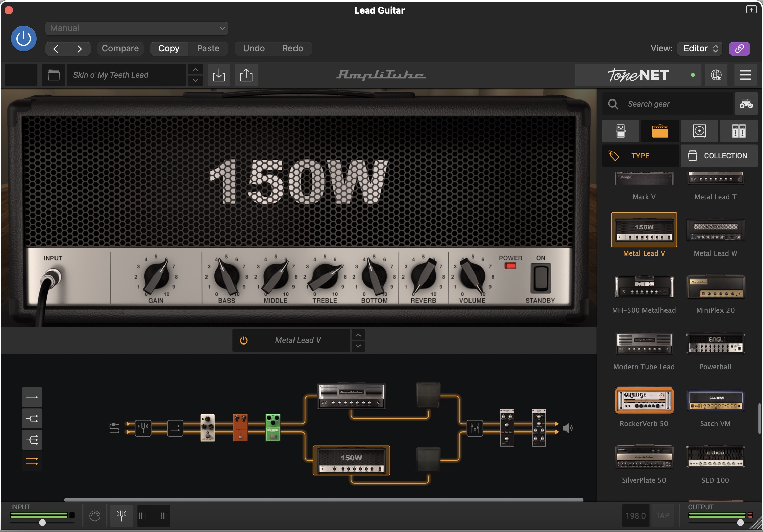
Task: Select the cabinet speaker category tab
Action: tap(699, 131)
